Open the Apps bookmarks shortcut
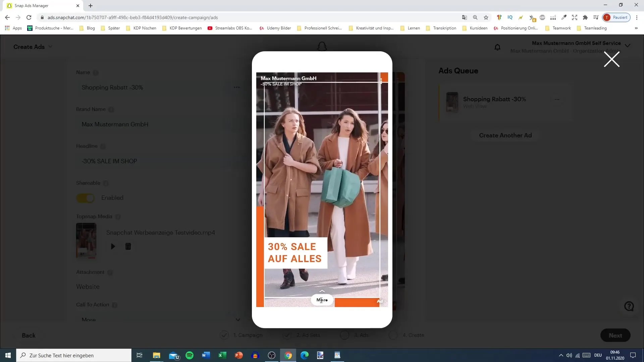 13,28
